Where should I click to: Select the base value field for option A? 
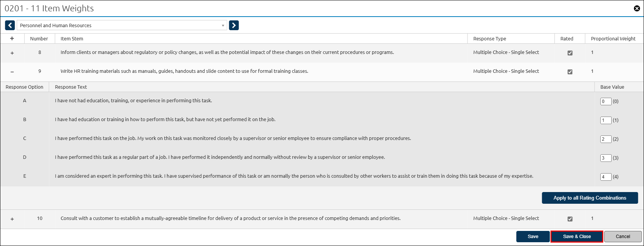(606, 101)
